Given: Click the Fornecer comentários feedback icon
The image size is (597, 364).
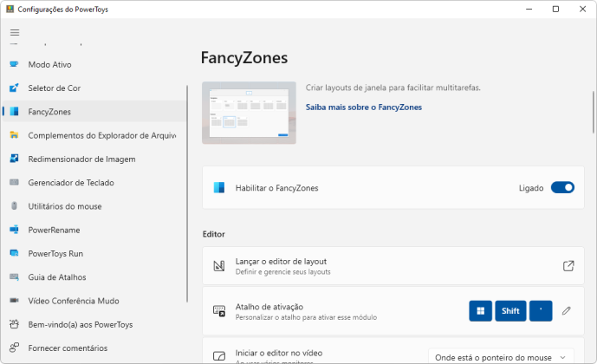Looking at the screenshot, I should click(14, 348).
